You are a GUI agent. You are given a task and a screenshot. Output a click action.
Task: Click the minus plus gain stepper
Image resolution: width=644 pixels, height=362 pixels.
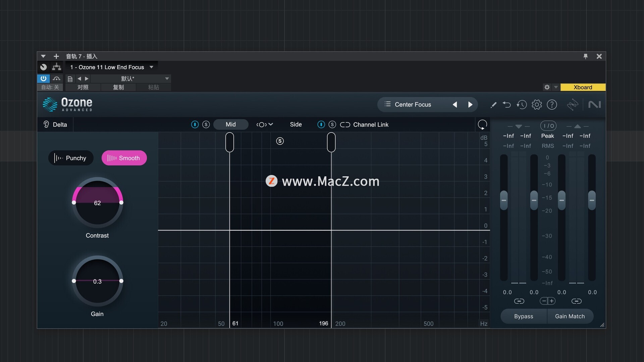click(x=547, y=301)
